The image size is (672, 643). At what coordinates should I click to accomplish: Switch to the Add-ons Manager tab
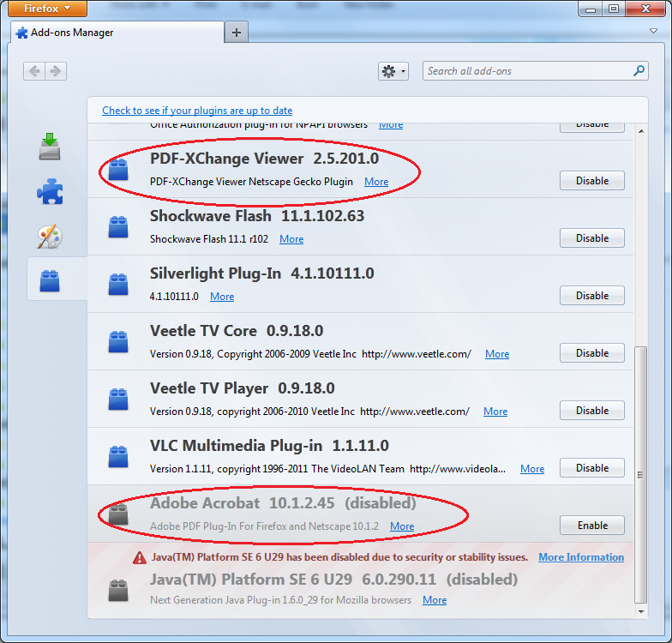click(x=117, y=33)
